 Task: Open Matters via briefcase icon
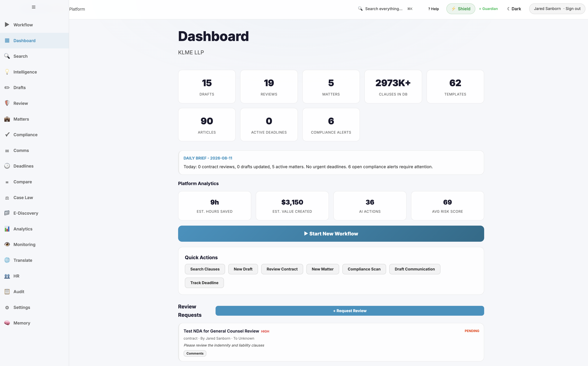(x=7, y=119)
